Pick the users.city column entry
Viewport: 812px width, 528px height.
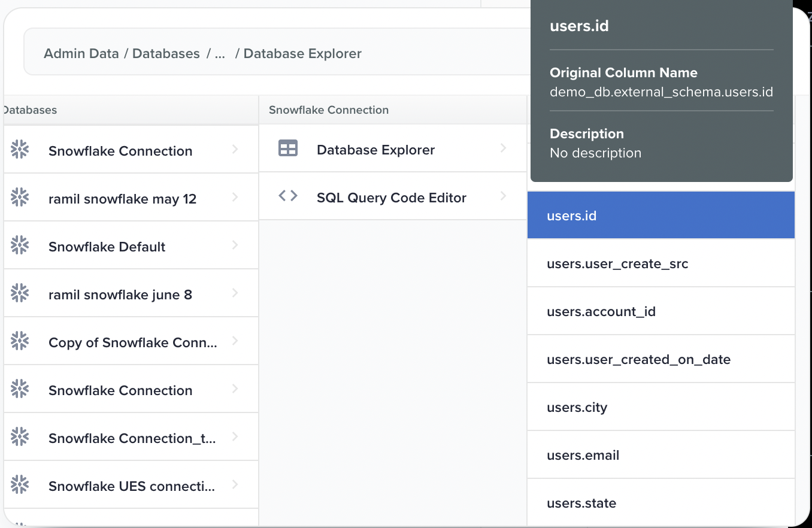click(577, 408)
